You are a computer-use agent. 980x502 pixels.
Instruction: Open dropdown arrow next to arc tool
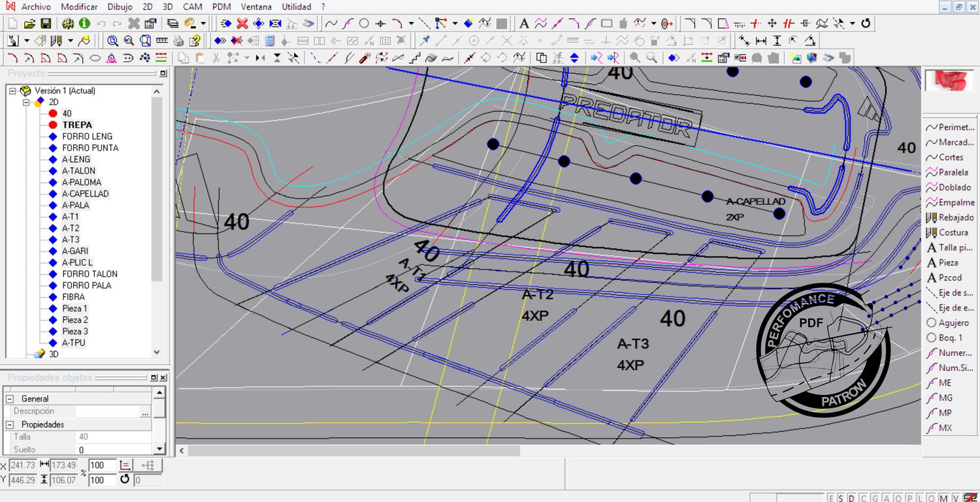[x=411, y=24]
